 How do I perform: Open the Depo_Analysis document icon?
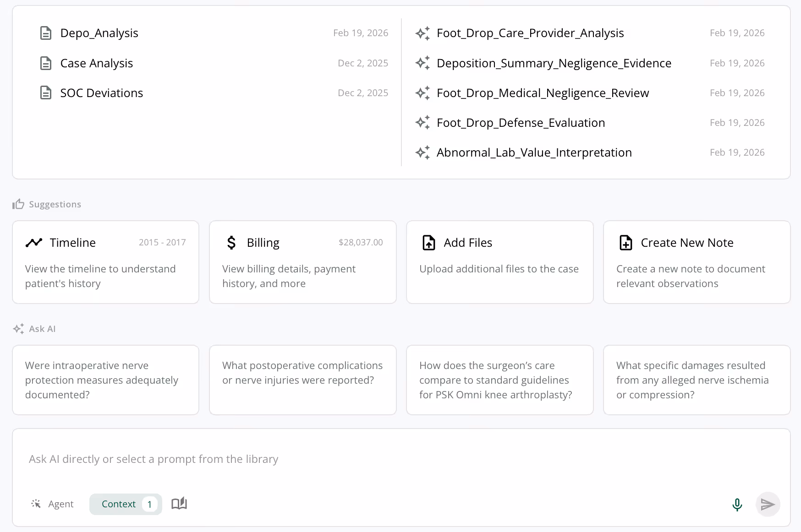[x=46, y=33]
